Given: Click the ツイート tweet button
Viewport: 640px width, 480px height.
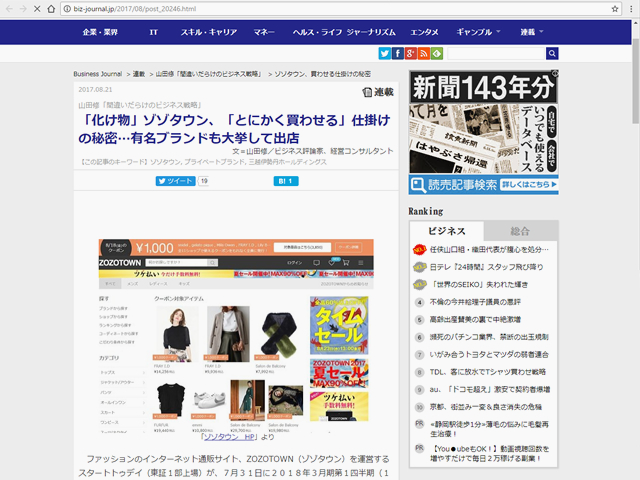Looking at the screenshot, I should click(175, 181).
